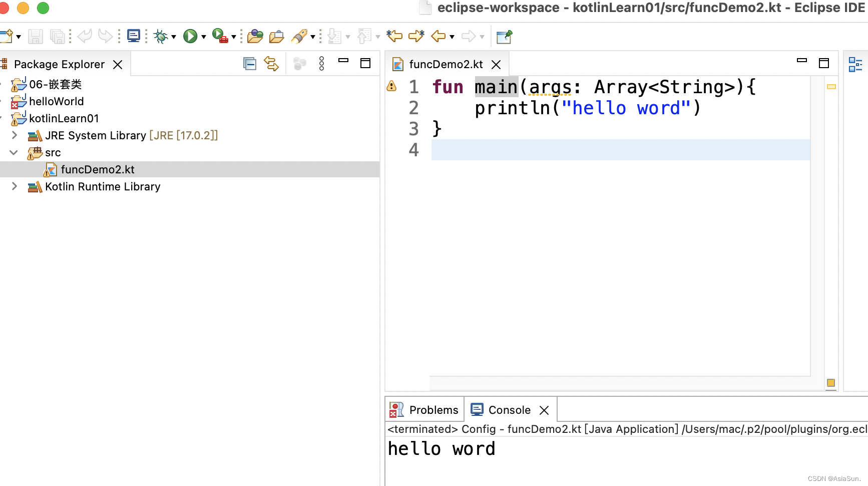Click the New file wizard icon
Viewport: 868px width, 486px height.
[x=6, y=36]
